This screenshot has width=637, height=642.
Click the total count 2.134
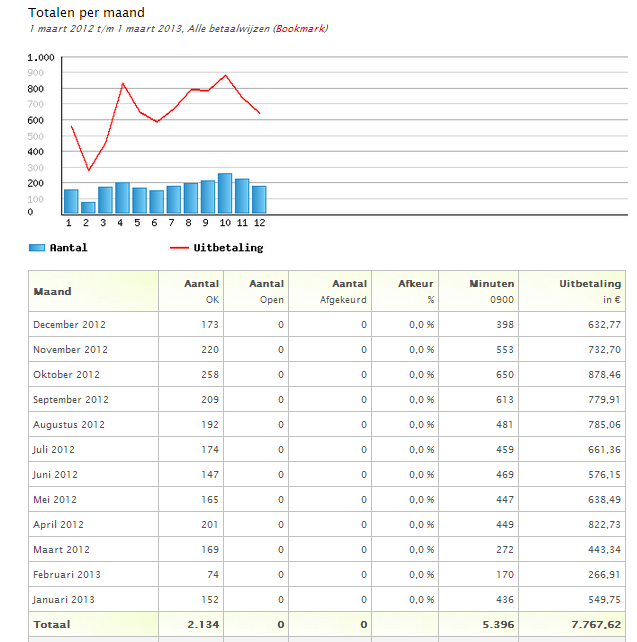[x=203, y=624]
